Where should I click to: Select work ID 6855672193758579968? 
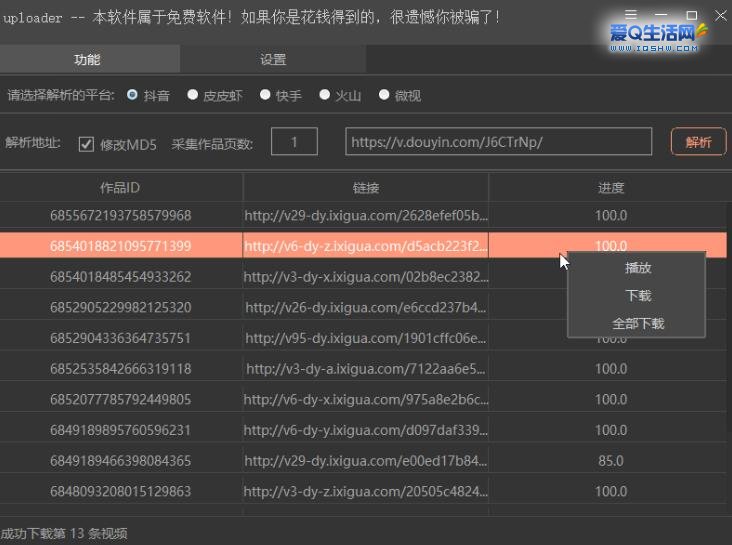(120, 215)
